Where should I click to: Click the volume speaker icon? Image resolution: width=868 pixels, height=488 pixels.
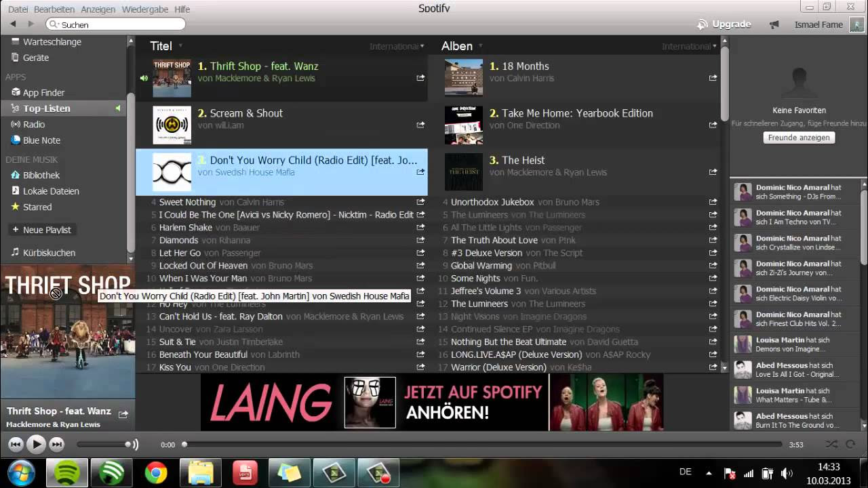click(134, 445)
